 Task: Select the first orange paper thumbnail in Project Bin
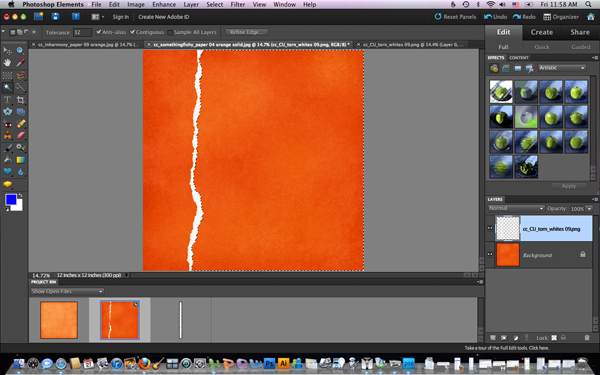coord(59,320)
